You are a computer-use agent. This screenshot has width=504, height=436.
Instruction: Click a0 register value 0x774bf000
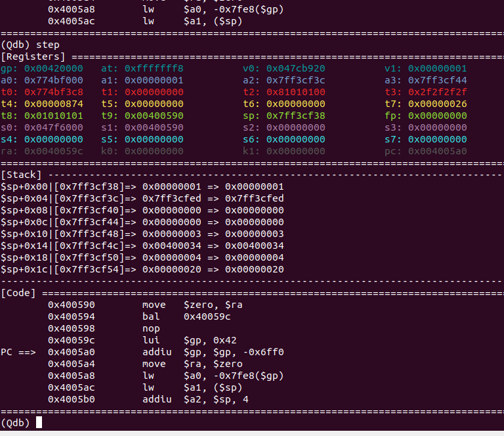click(x=54, y=80)
